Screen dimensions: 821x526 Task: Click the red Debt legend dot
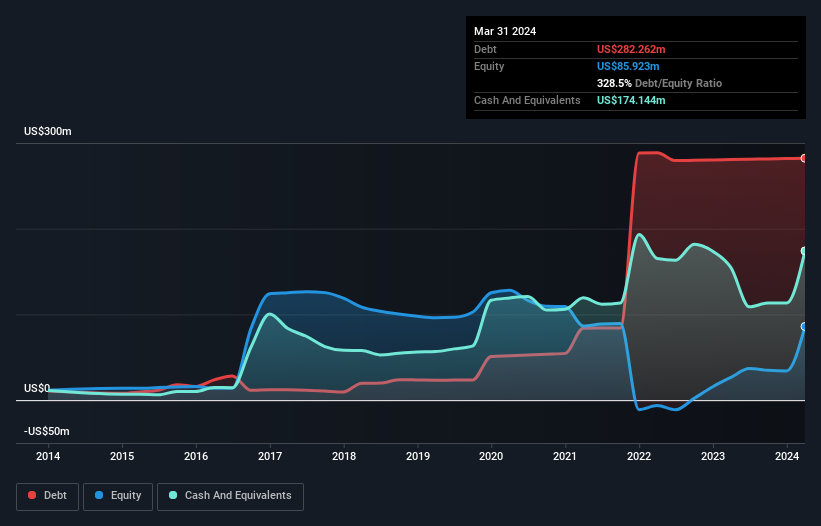click(32, 495)
